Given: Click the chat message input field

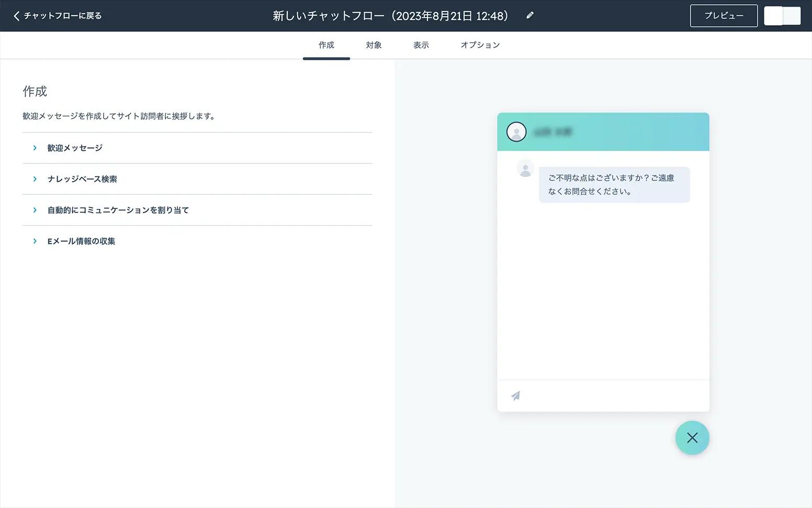Looking at the screenshot, I should [x=603, y=396].
